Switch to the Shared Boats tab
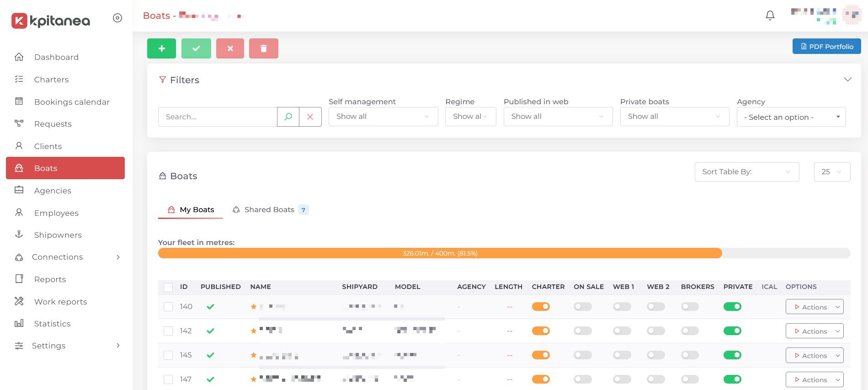 pos(271,210)
